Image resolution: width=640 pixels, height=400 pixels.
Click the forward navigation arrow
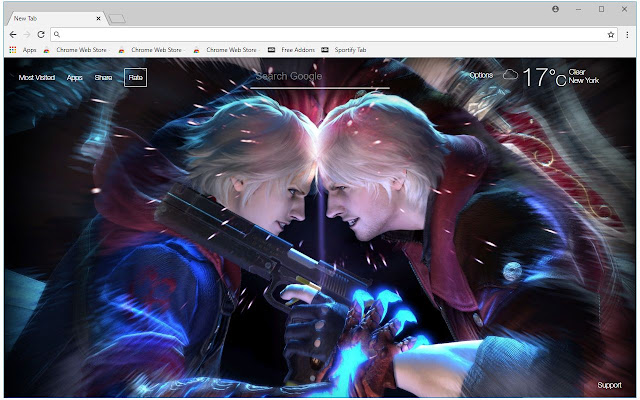27,35
